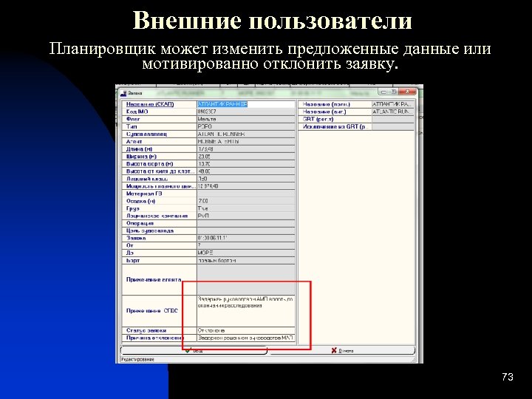This screenshot has width=532, height=399.
Task: Click the Длина (м) value field
Action: coord(246,149)
